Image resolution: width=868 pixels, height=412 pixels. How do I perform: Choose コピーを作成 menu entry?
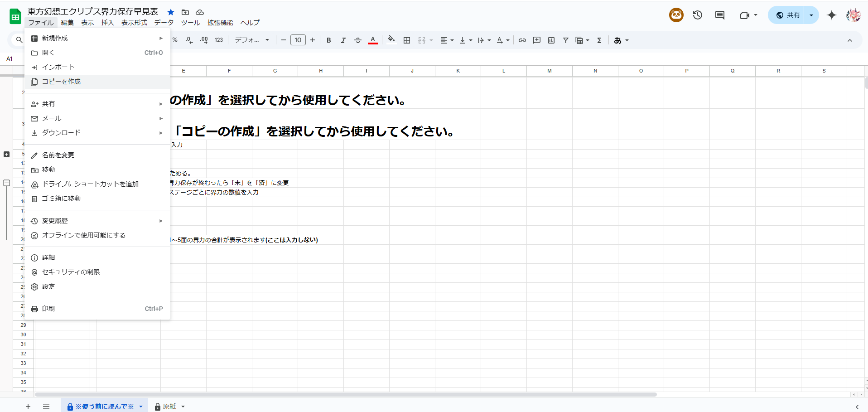click(x=97, y=82)
